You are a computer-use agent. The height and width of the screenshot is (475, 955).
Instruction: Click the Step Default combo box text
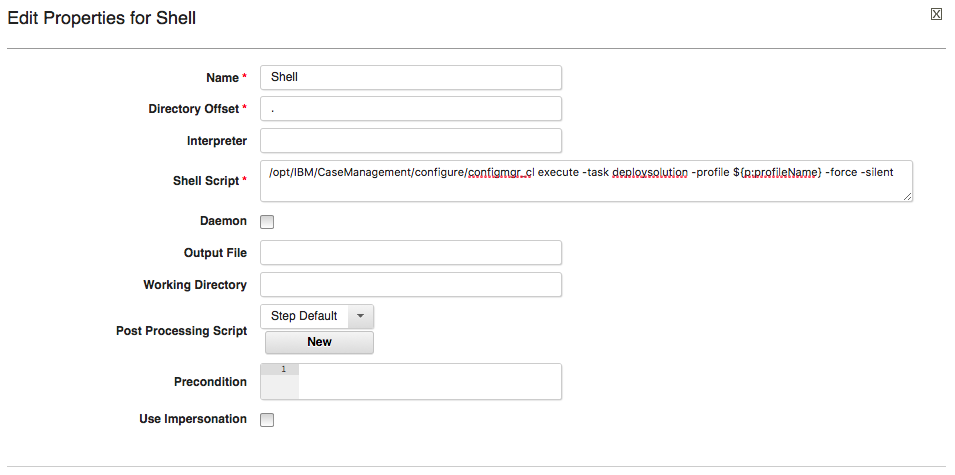point(304,316)
